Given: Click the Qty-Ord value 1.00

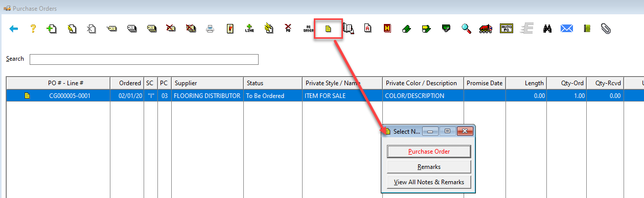Looking at the screenshot, I should click(567, 95).
